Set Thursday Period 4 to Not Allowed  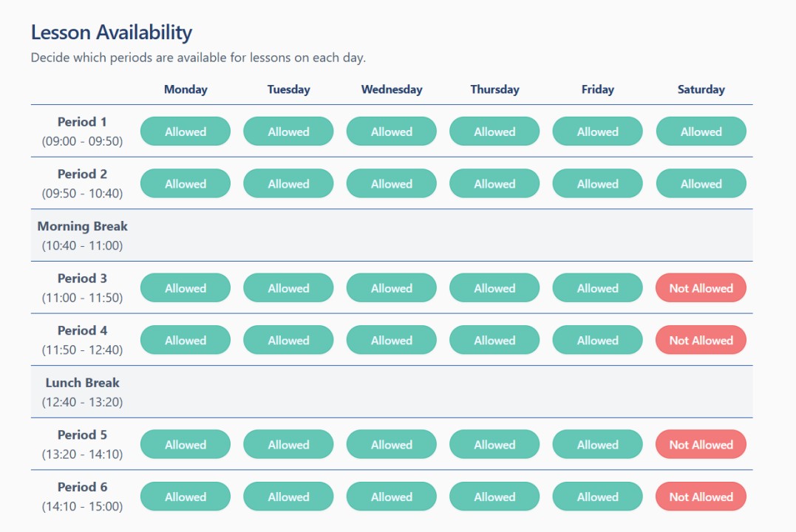pyautogui.click(x=494, y=340)
